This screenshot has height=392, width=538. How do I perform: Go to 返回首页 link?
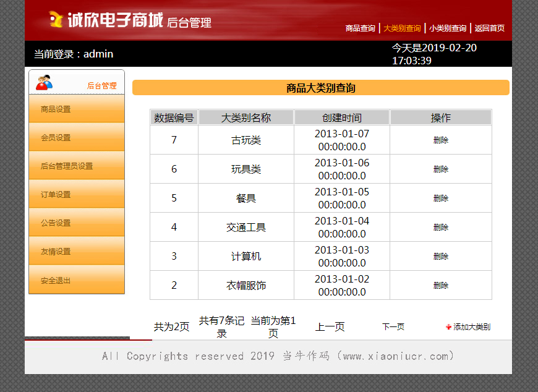point(490,28)
